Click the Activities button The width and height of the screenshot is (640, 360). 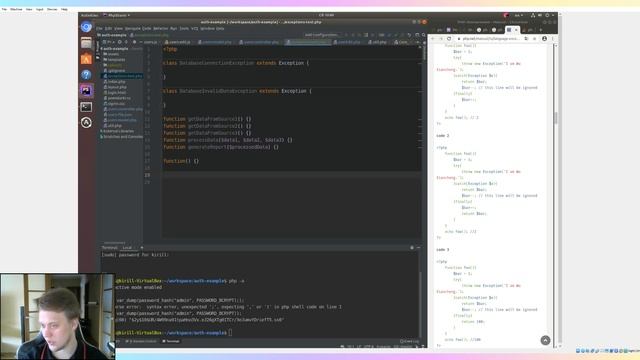coord(89,16)
